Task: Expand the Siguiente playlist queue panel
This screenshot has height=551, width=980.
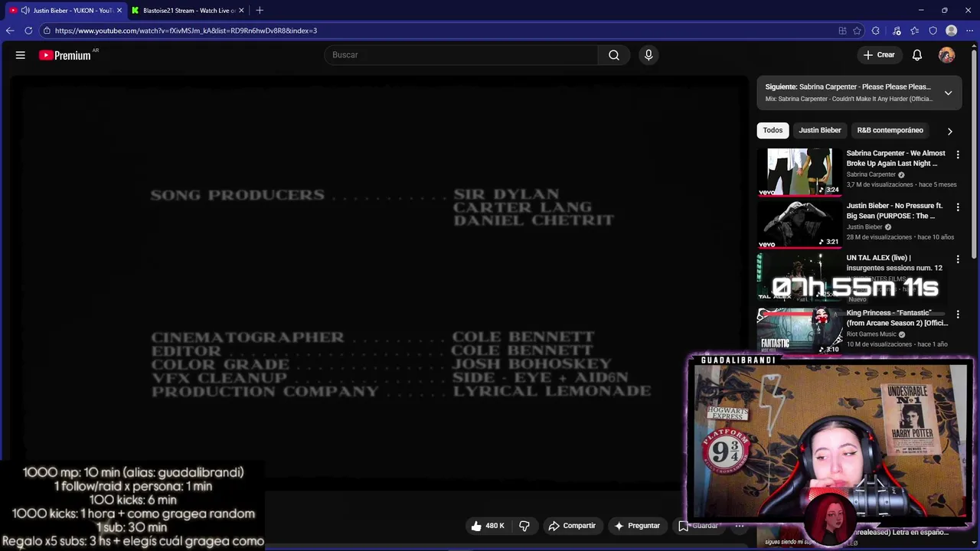Action: click(x=948, y=93)
